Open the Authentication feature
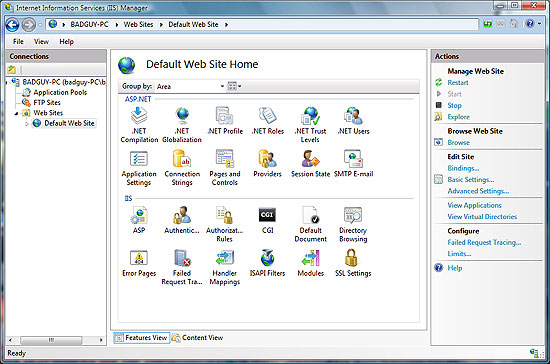The width and height of the screenshot is (550, 364). tap(182, 220)
